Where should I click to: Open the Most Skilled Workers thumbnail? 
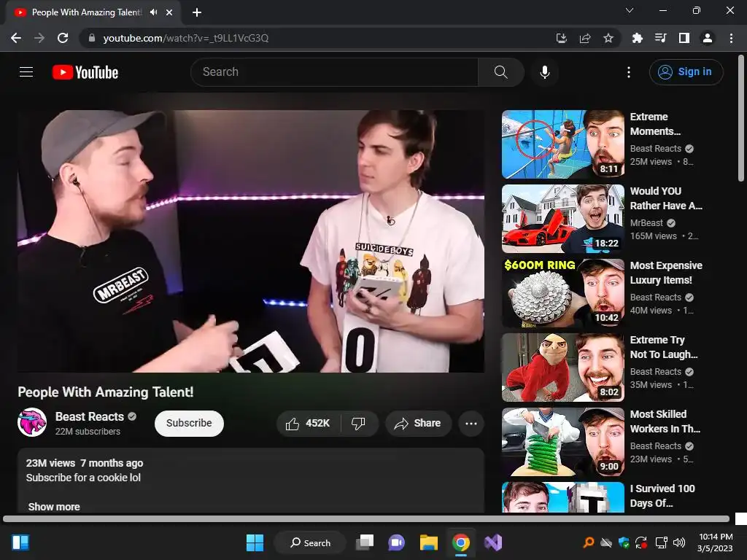coord(563,441)
